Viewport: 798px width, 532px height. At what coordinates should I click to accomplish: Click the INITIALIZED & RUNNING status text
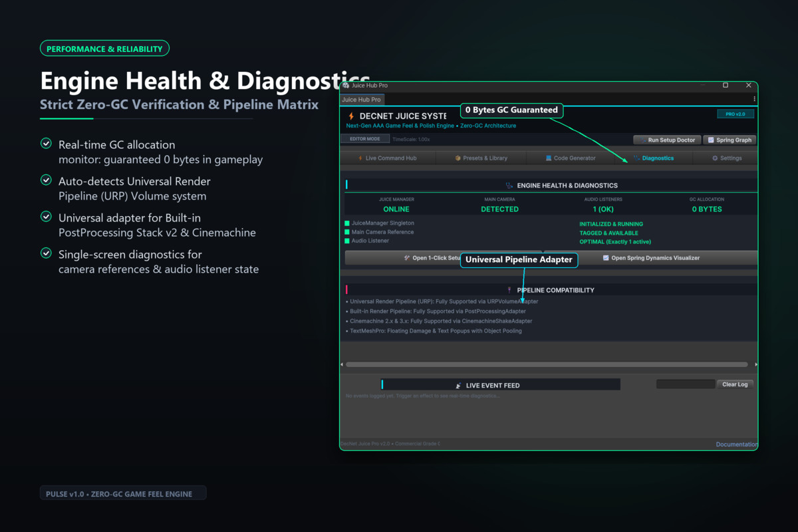(611, 224)
